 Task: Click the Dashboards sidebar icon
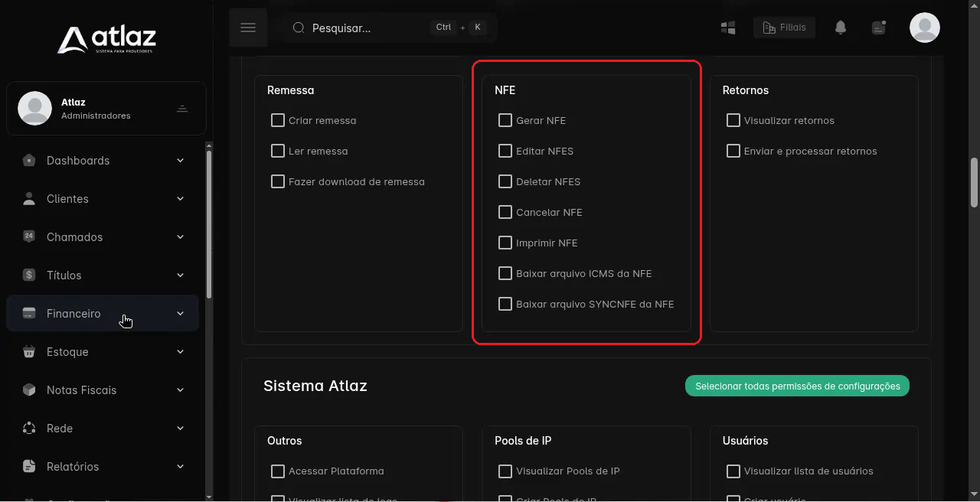(29, 160)
